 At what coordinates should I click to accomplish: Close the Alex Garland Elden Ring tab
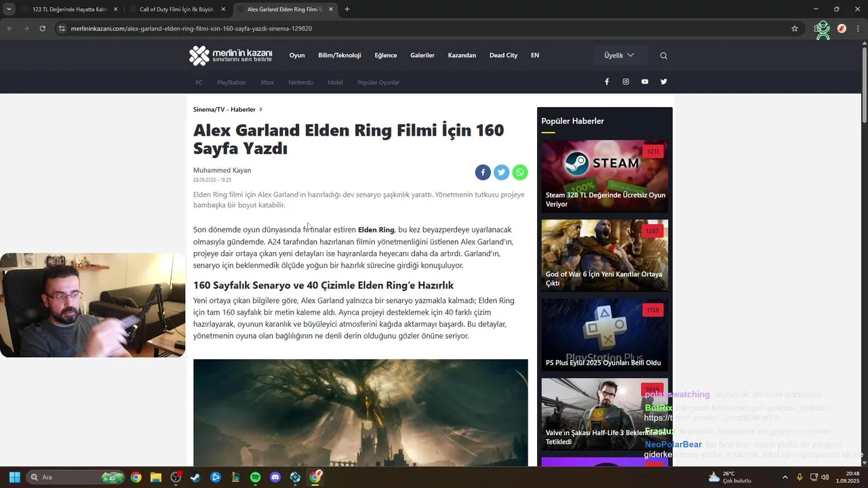tap(331, 9)
